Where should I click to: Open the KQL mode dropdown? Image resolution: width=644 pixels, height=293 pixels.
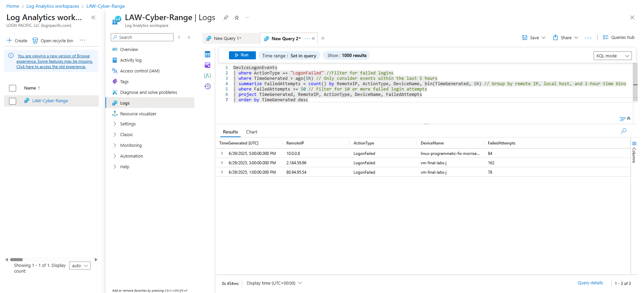[x=612, y=56]
